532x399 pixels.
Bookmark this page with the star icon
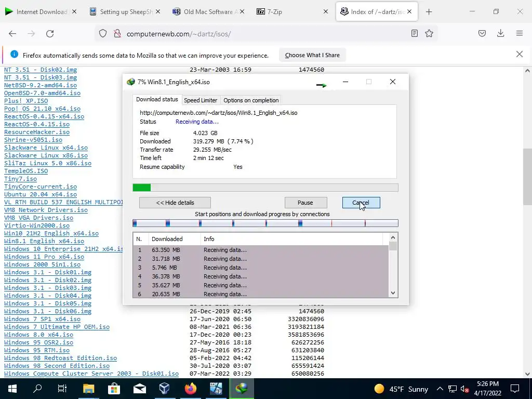(x=429, y=33)
